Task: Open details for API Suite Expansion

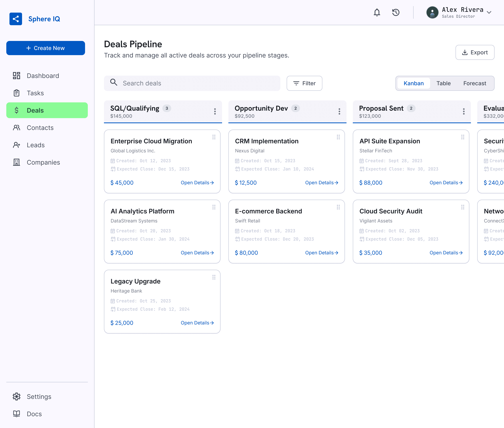Action: pos(446,183)
